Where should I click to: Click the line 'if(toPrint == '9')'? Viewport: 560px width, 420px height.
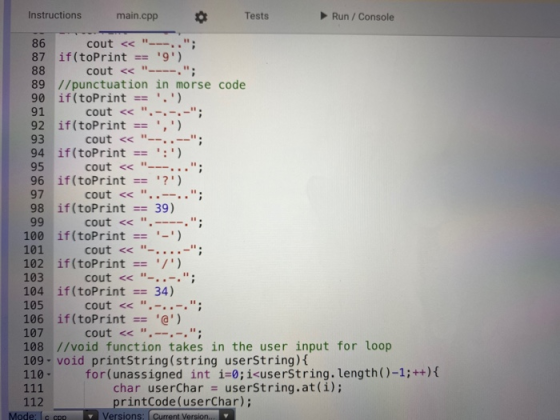120,57
